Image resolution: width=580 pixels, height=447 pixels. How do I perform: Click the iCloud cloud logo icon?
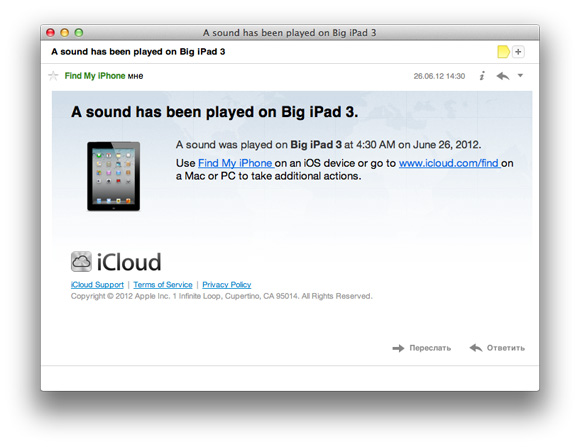tap(81, 262)
